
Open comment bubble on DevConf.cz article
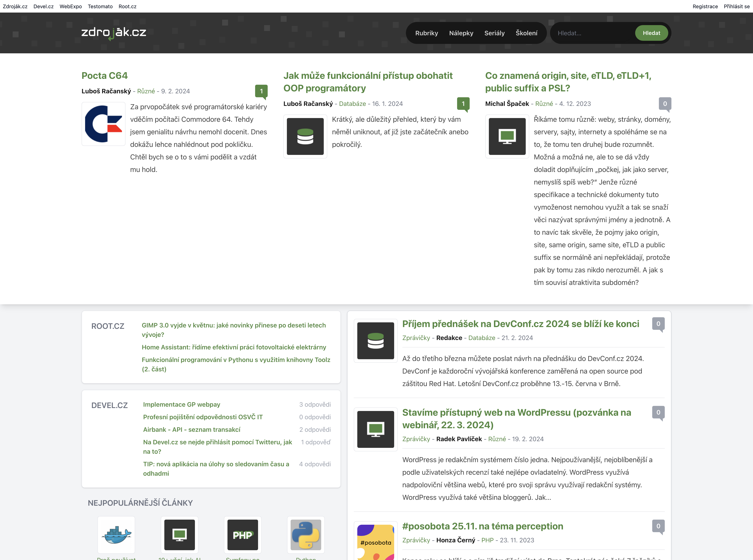(658, 324)
